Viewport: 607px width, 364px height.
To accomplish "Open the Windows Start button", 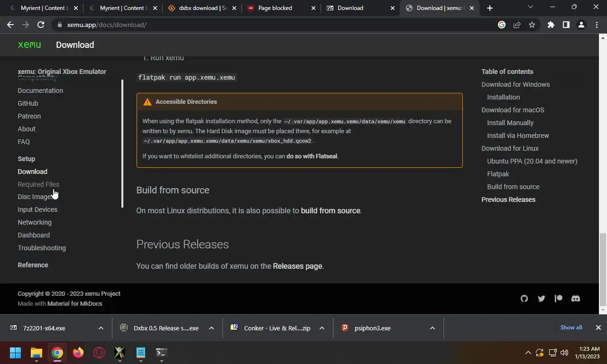I will point(15,353).
